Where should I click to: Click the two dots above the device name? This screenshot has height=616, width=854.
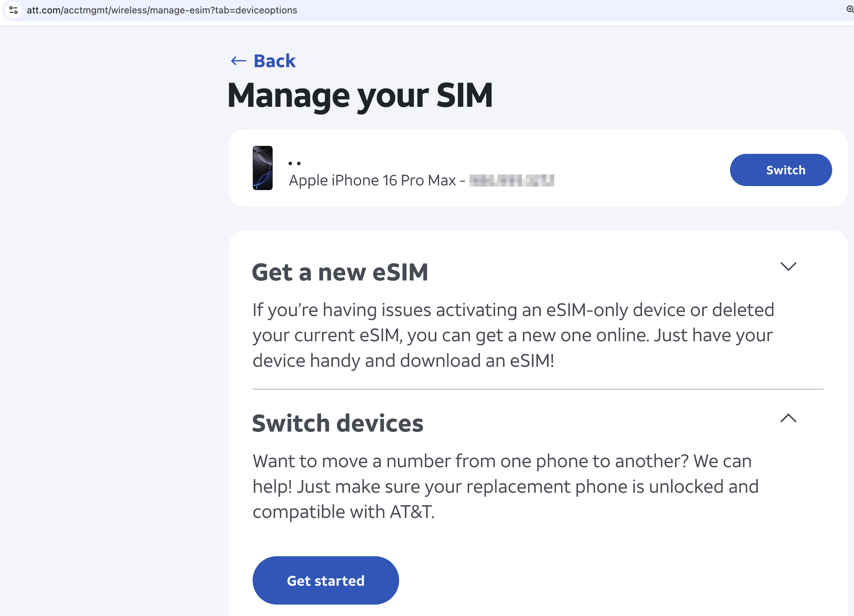[x=294, y=164]
